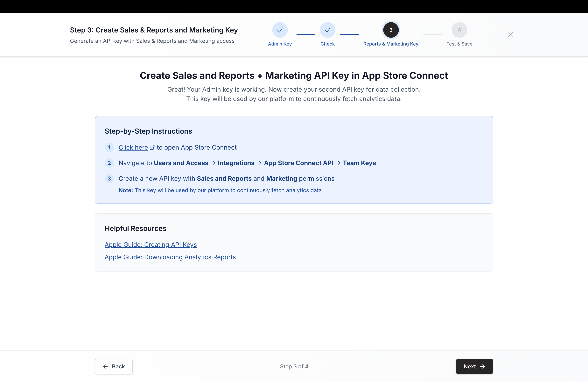The width and height of the screenshot is (588, 382).
Task: Select the Check step label
Action: tap(328, 44)
